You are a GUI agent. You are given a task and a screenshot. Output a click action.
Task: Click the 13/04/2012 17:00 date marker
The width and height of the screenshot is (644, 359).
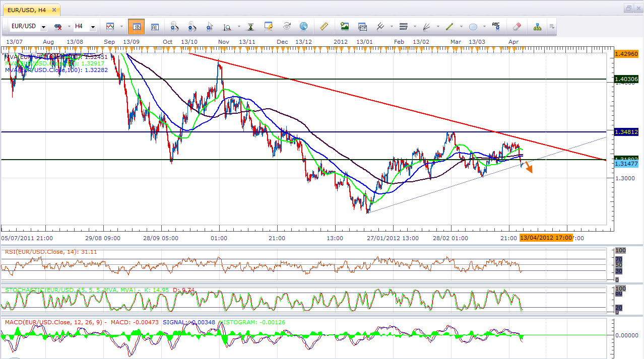click(x=546, y=238)
